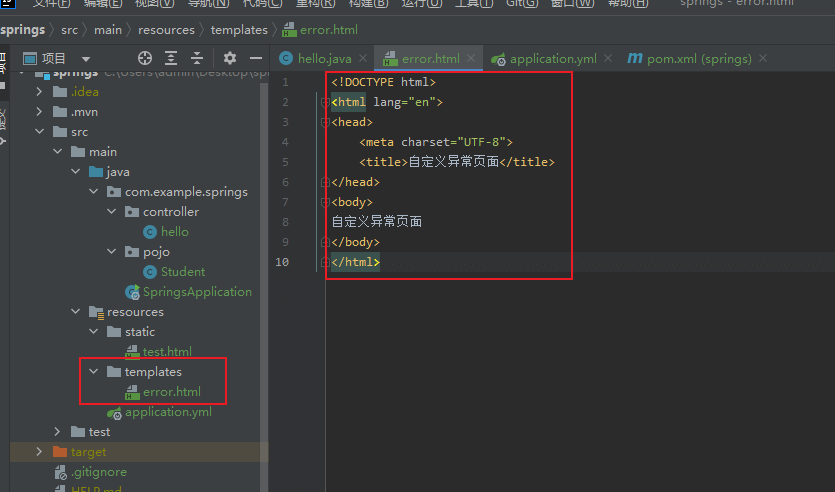Click the locate-in-project target icon

(x=145, y=58)
